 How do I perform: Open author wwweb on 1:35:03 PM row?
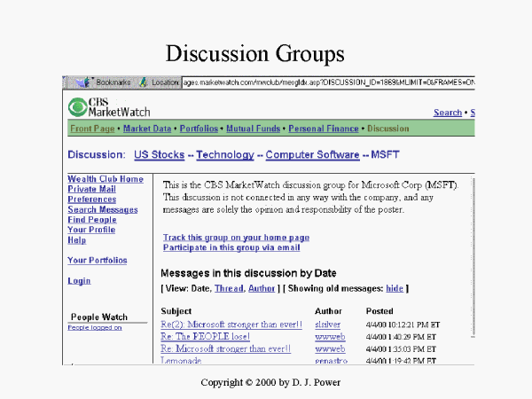330,349
